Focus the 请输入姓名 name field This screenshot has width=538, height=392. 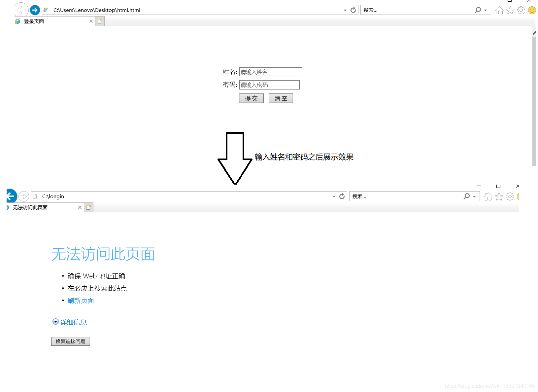coord(271,72)
